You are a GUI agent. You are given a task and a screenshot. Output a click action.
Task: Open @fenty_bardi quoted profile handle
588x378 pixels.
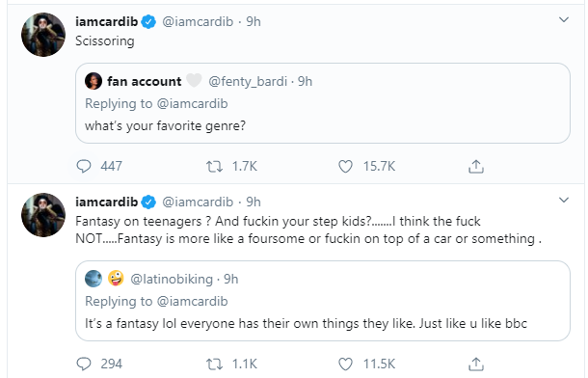[x=248, y=81]
